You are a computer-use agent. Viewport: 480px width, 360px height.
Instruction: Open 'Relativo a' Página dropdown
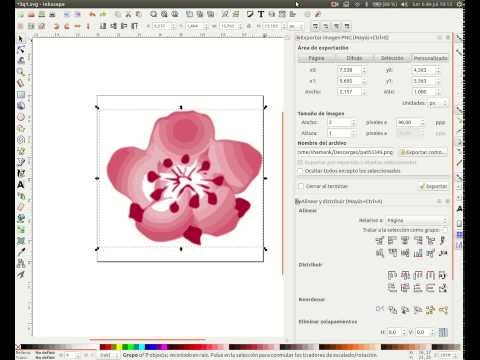(x=416, y=220)
